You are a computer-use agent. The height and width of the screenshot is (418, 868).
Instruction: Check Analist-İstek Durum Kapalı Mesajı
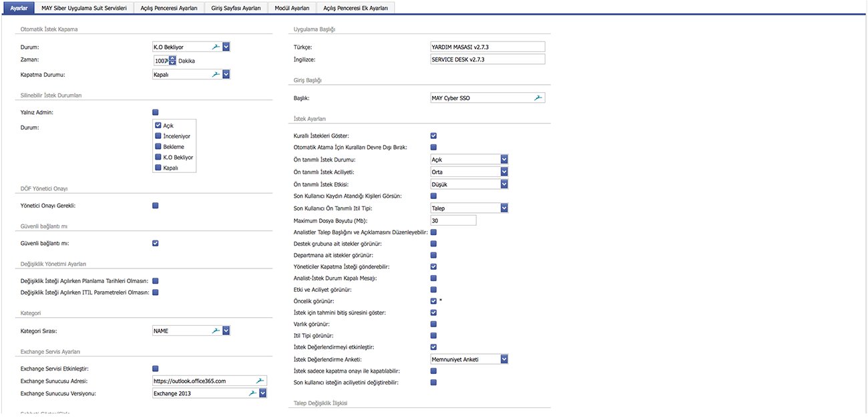tap(434, 278)
